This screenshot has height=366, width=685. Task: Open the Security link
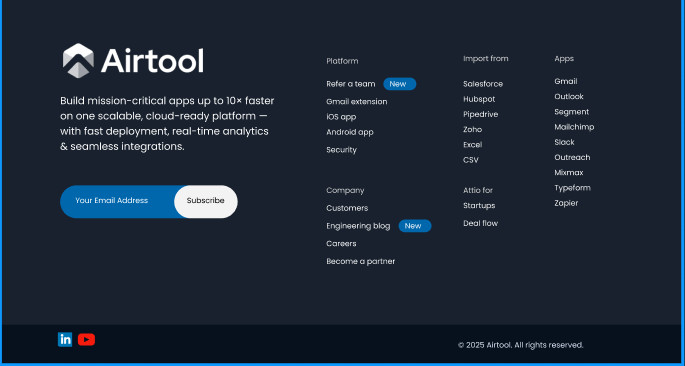tap(341, 150)
